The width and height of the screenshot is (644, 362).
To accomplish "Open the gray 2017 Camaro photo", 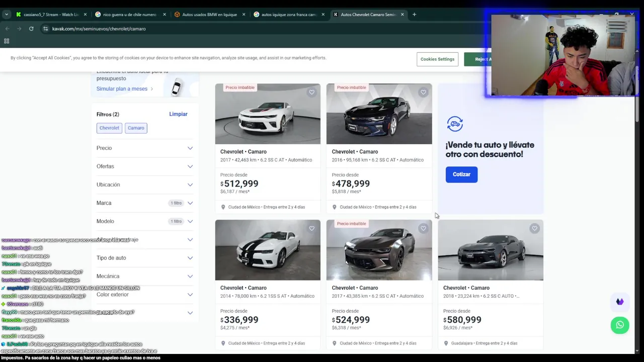I will tap(379, 250).
